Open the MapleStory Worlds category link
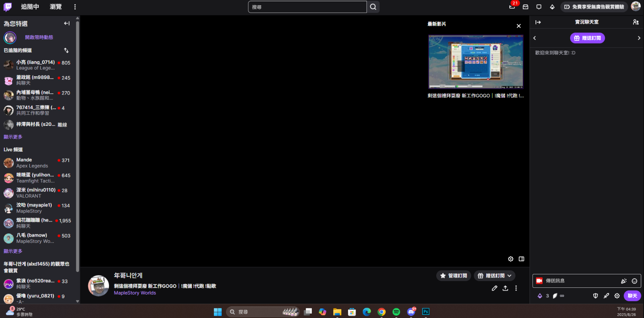Screen dimensions: 644x318 (x=135, y=293)
